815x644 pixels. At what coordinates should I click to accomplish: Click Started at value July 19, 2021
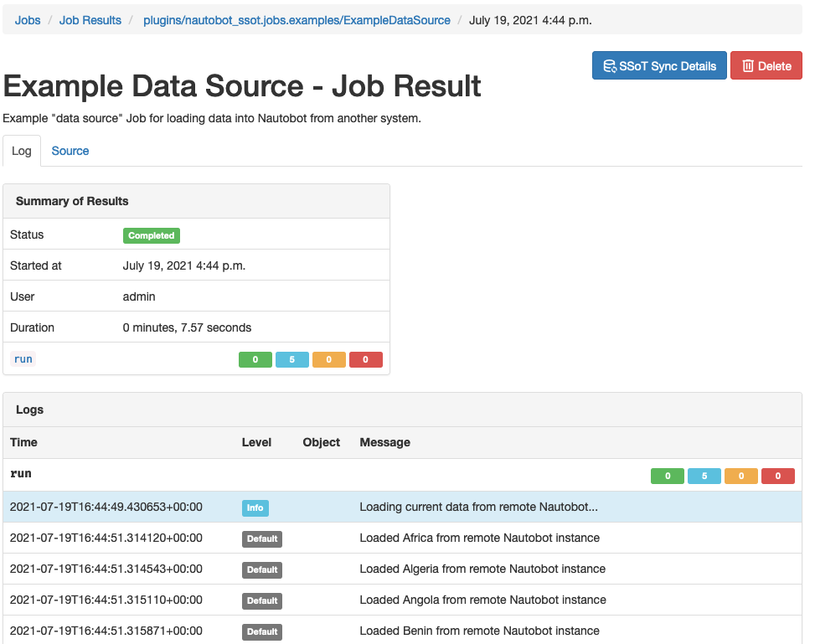184,265
